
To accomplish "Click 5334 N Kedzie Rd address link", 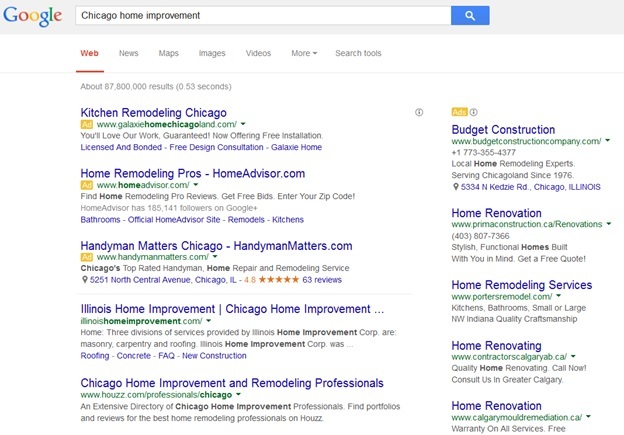I will [530, 187].
